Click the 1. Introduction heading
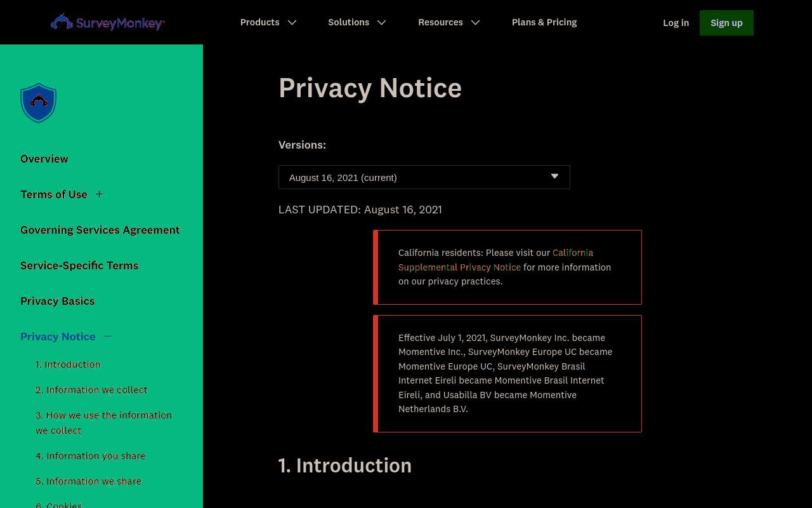 click(345, 465)
